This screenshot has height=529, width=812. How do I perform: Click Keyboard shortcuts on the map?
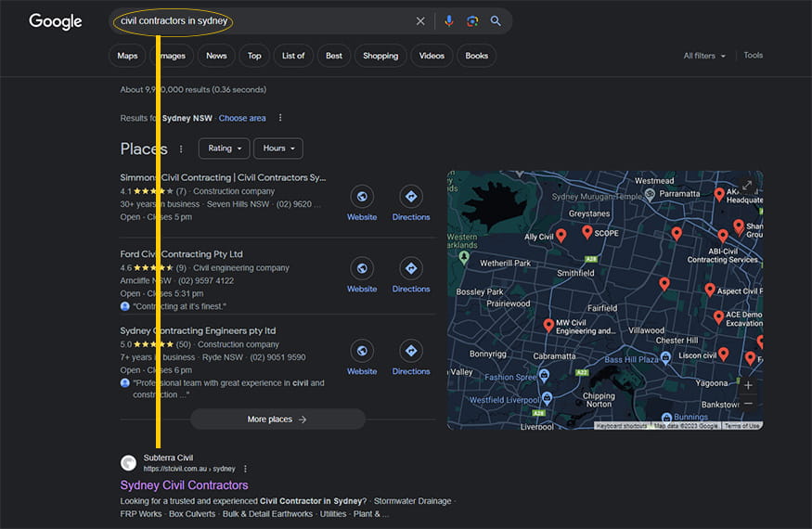(x=621, y=426)
